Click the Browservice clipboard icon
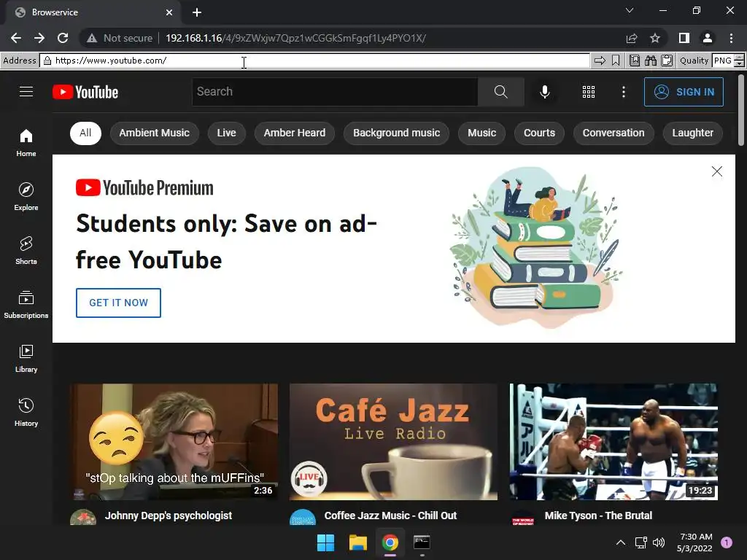This screenshot has height=560, width=747. click(x=667, y=61)
